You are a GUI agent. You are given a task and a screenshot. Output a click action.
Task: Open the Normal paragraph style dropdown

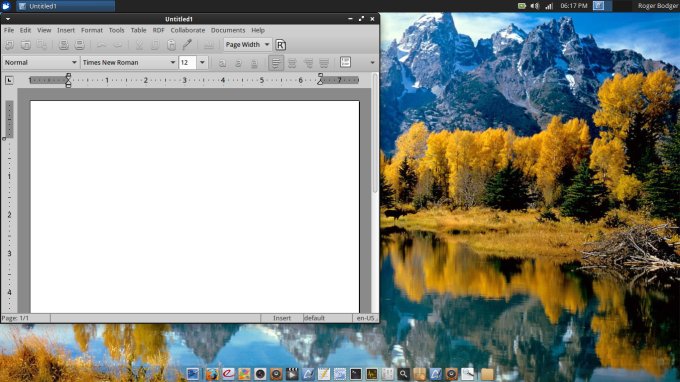click(41, 62)
